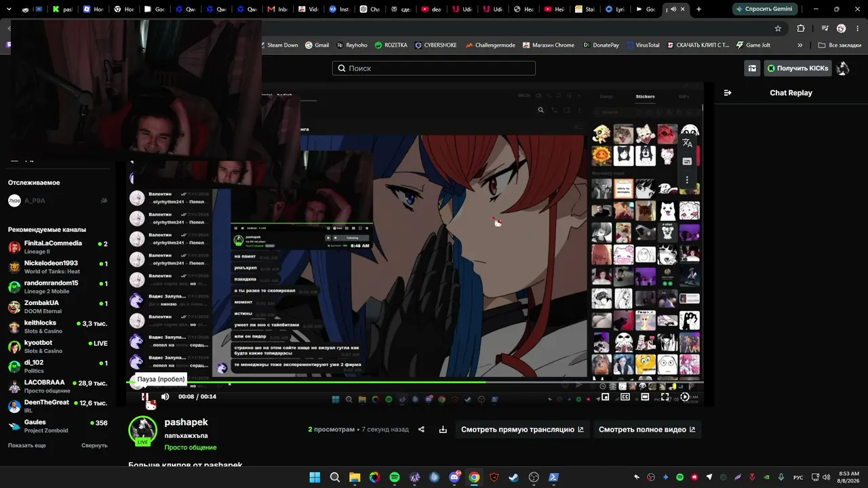Open Chrome tab search dropdown arrow
The height and width of the screenshot is (488, 868).
pos(9,9)
